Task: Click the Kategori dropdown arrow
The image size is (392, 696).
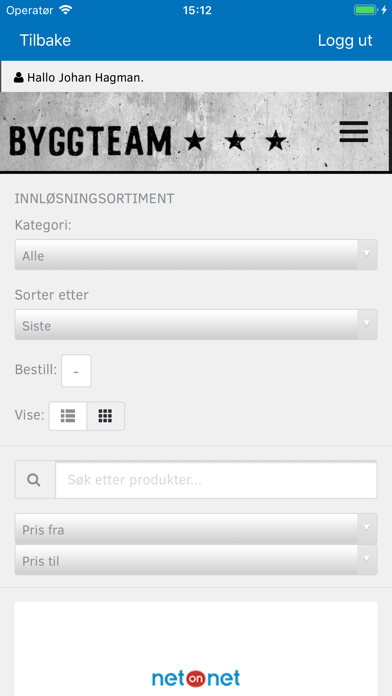Action: (367, 254)
